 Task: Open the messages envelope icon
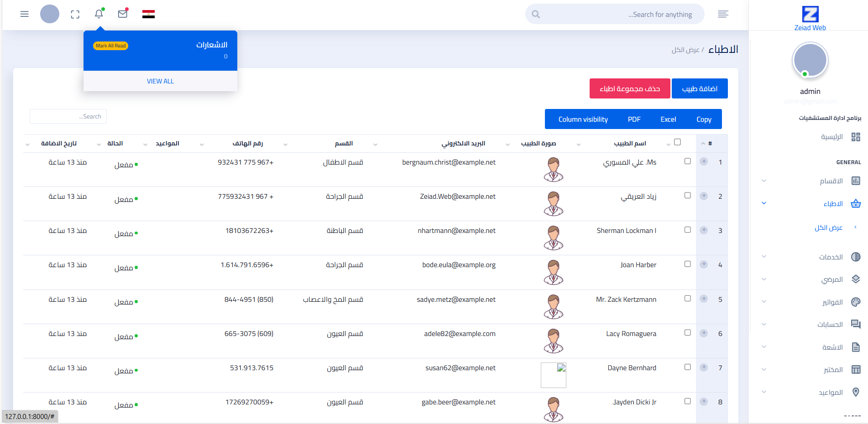pos(123,14)
